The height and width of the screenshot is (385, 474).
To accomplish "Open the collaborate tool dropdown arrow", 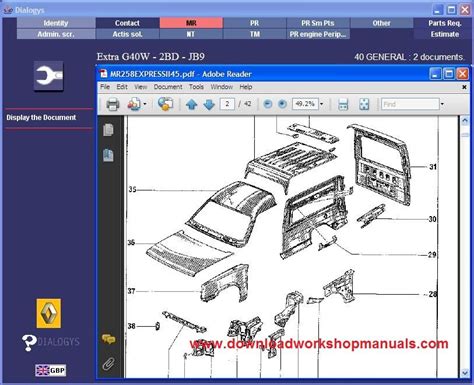I will [145, 104].
